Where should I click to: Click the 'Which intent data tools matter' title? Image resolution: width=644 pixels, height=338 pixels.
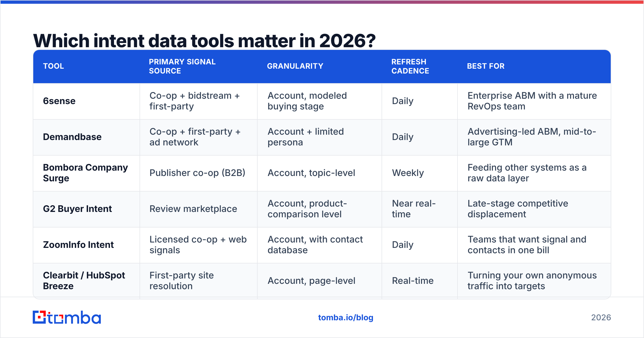[204, 41]
